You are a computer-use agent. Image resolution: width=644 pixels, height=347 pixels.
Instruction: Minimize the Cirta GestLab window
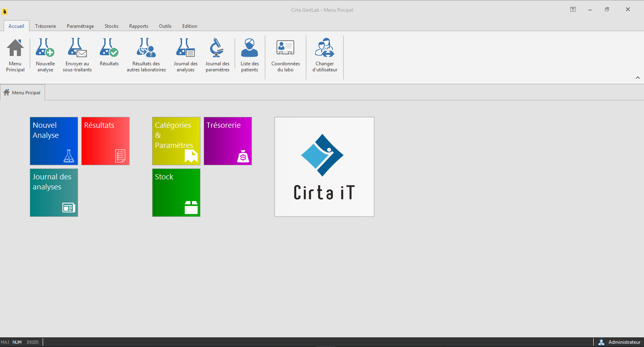590,9
